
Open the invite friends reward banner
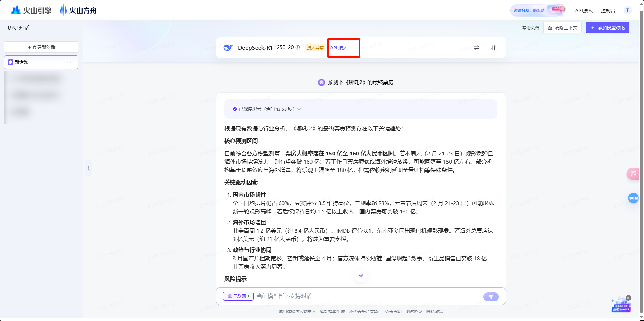point(538,10)
